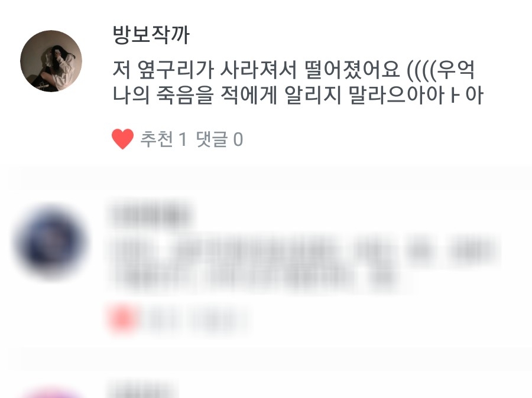Open 방보작까's round profile picture
532x398 pixels.
51,61
